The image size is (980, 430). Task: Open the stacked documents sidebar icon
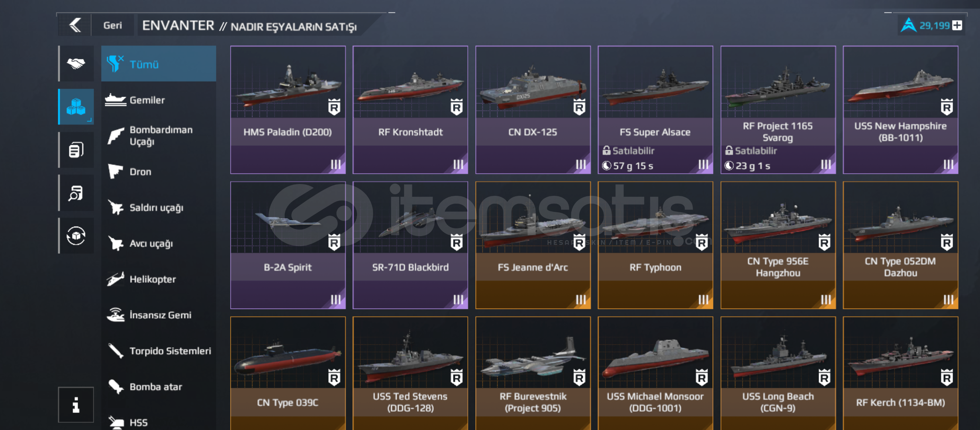point(76,150)
